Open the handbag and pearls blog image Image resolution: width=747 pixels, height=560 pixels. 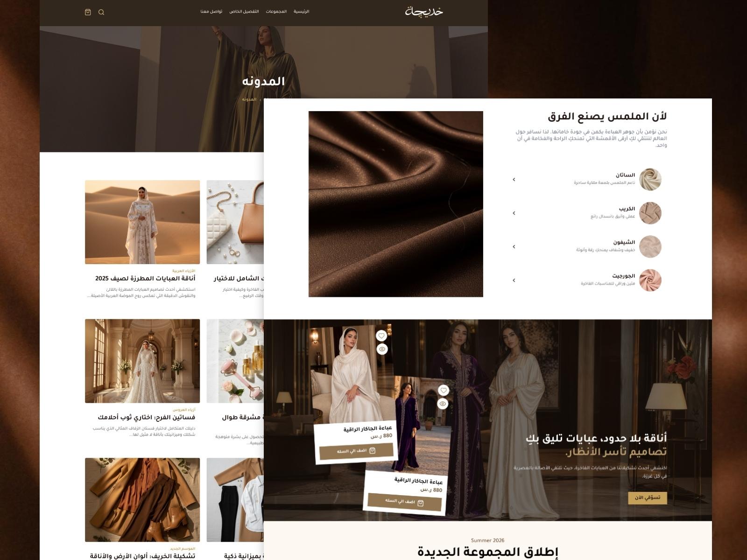pos(235,222)
